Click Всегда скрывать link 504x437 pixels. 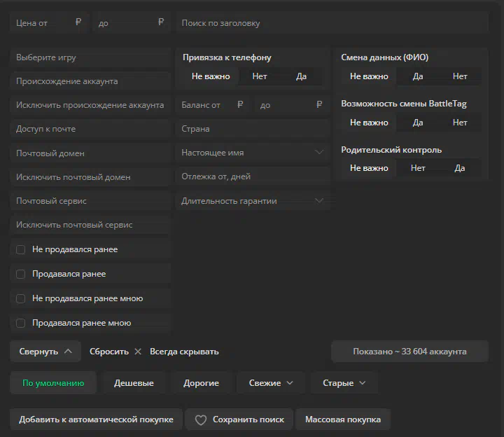184,352
